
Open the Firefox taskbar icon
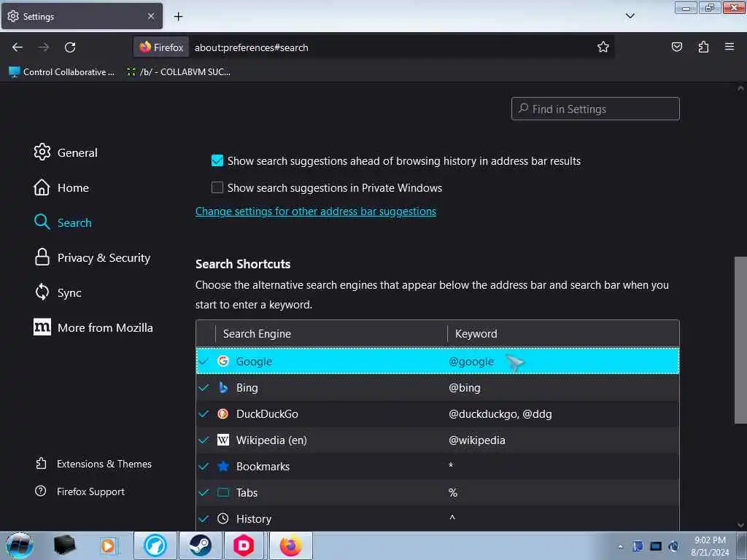pos(290,545)
